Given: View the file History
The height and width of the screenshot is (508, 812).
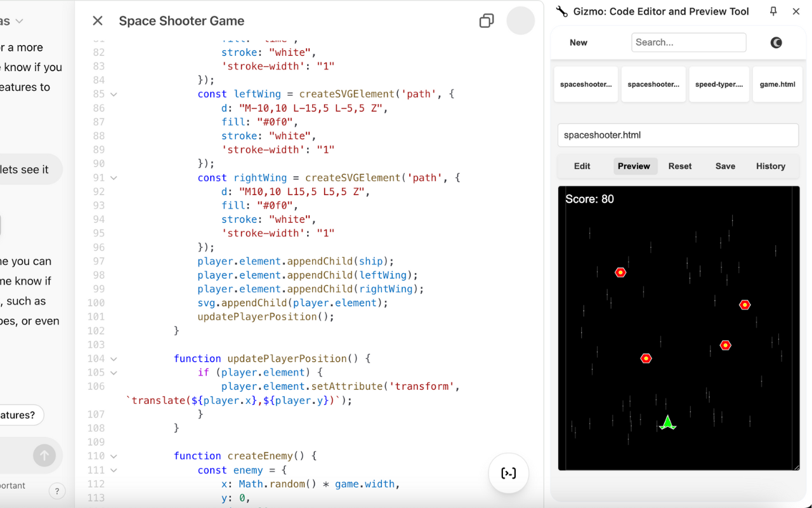Looking at the screenshot, I should coord(770,166).
